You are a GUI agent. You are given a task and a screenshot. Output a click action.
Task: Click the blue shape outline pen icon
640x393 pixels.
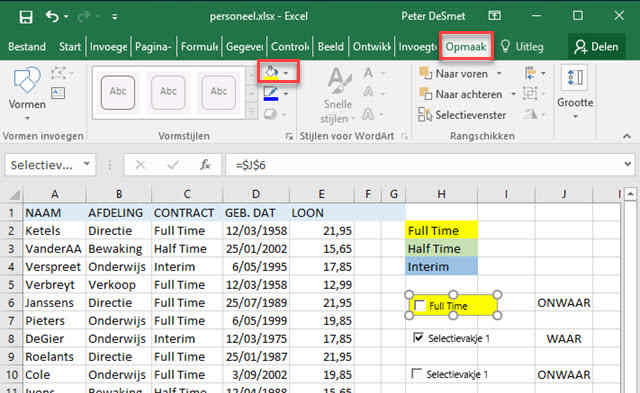pos(271,93)
